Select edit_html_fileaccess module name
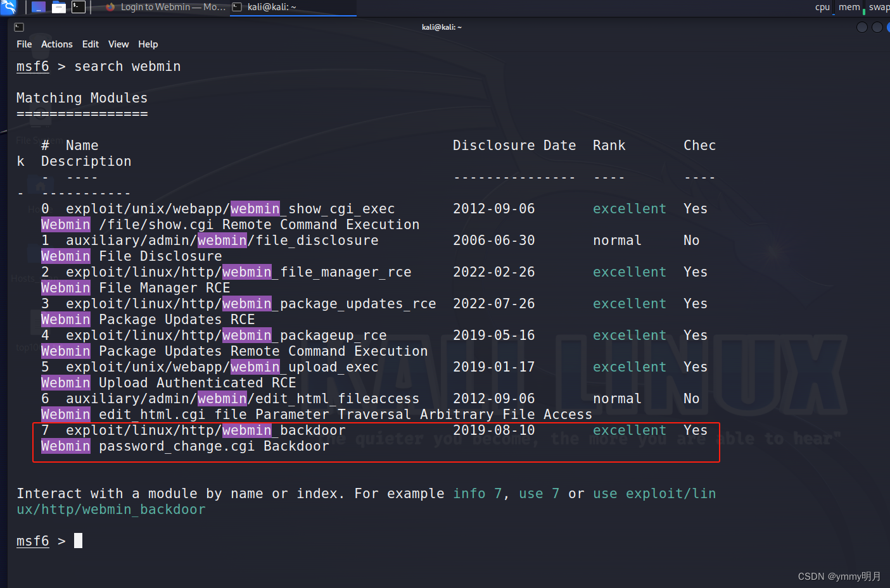The image size is (890, 588). coord(243,399)
